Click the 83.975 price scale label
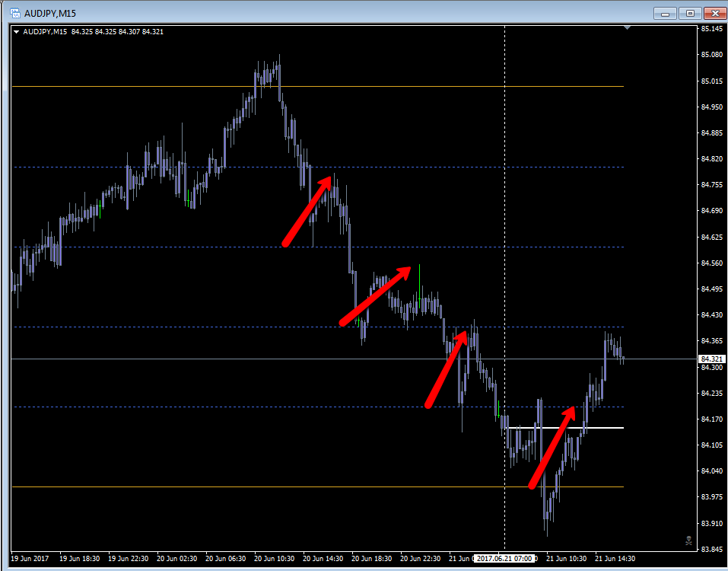 click(x=712, y=497)
